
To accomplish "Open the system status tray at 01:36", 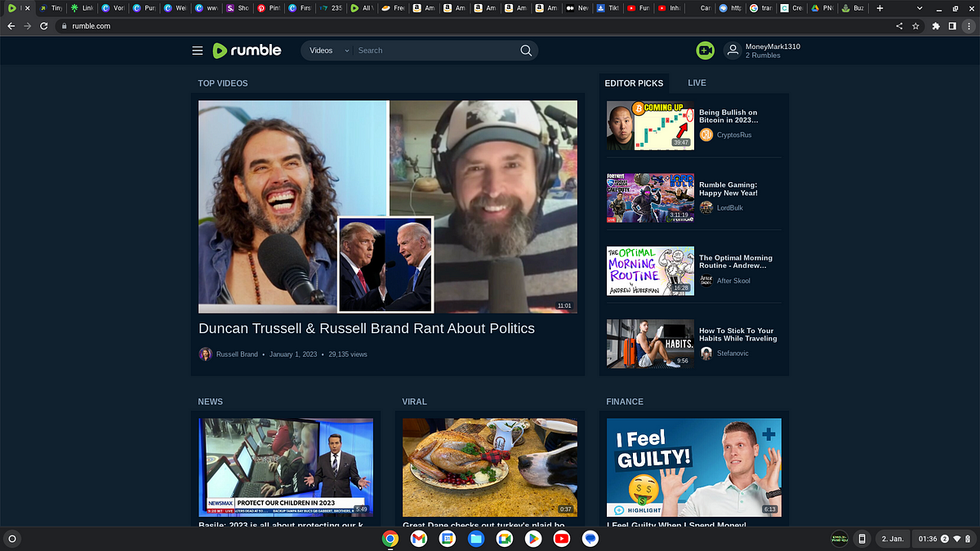I will (945, 539).
